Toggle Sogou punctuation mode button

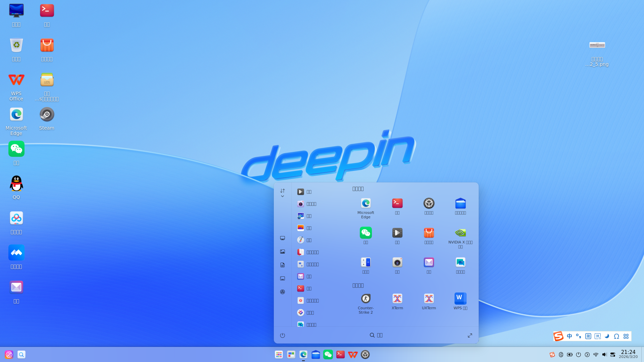578,336
